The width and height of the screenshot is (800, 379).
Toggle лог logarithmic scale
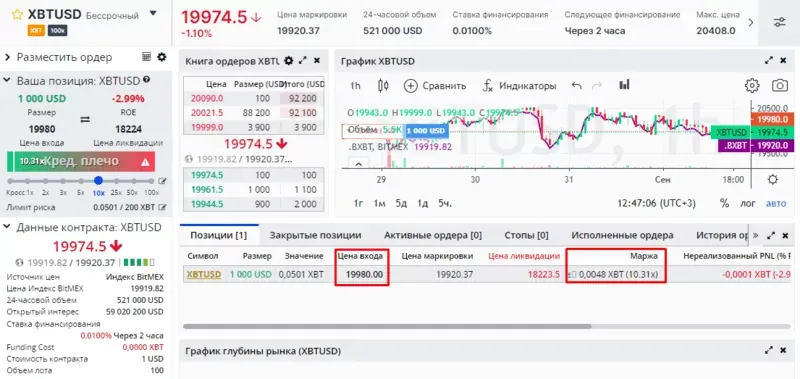(748, 203)
